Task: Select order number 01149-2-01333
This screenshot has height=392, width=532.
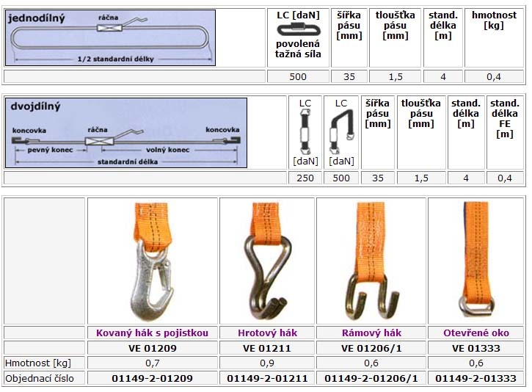Action: pyautogui.click(x=476, y=378)
